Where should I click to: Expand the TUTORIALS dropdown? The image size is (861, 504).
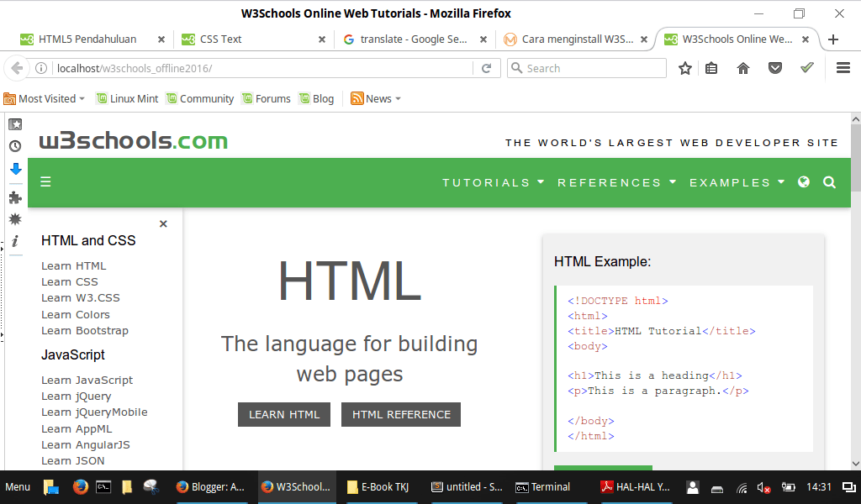[493, 182]
